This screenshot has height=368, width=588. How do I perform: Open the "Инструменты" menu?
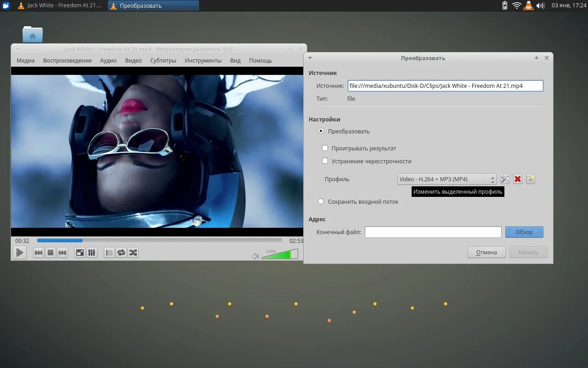tap(203, 60)
